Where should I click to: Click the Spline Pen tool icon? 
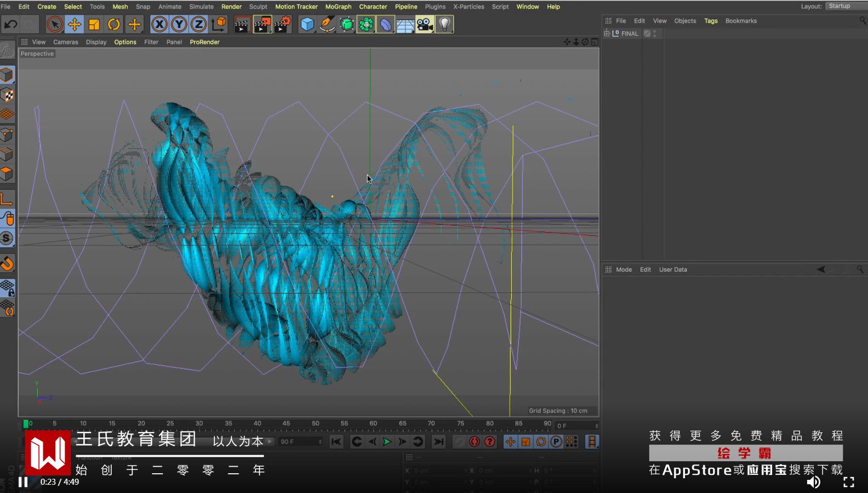click(327, 24)
